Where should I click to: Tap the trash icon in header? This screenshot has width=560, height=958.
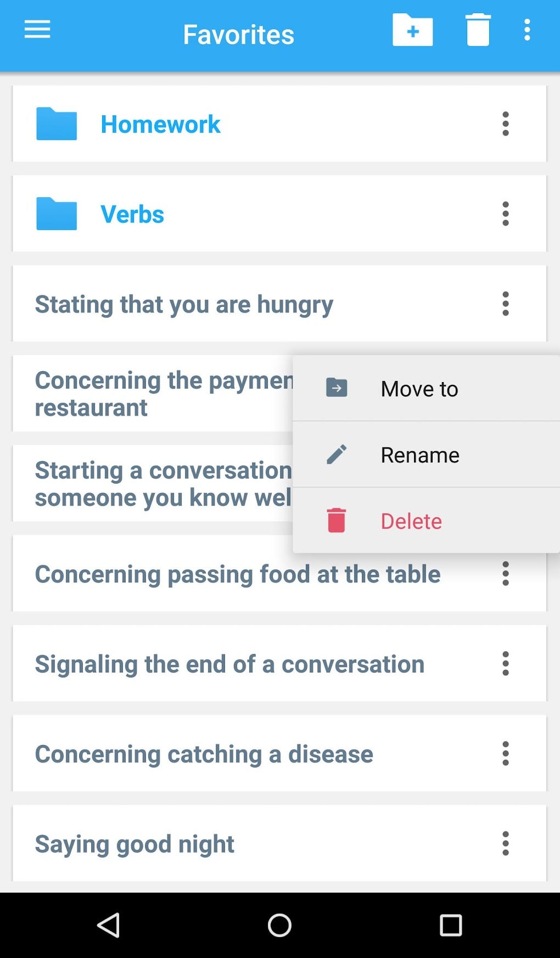coord(478,30)
